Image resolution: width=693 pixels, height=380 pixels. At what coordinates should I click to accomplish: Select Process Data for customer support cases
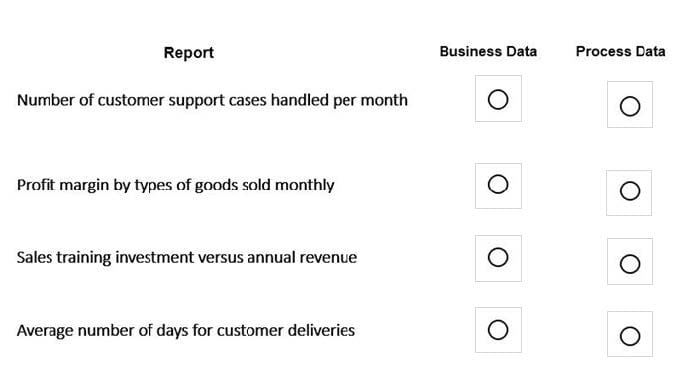[630, 106]
